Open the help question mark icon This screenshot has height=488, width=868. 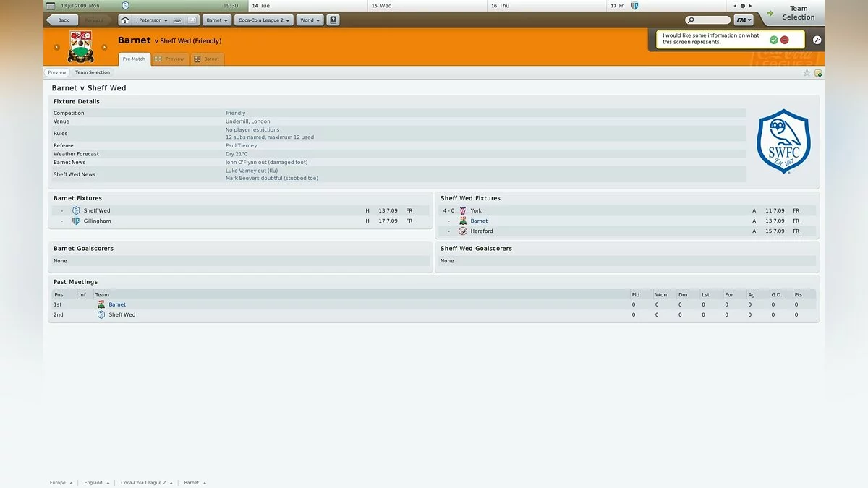click(x=333, y=20)
